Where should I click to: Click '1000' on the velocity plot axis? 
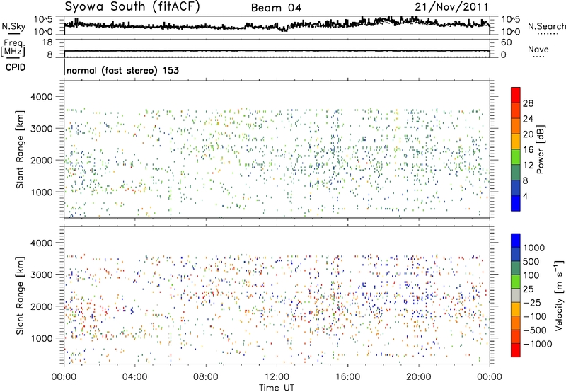pyautogui.click(x=41, y=338)
